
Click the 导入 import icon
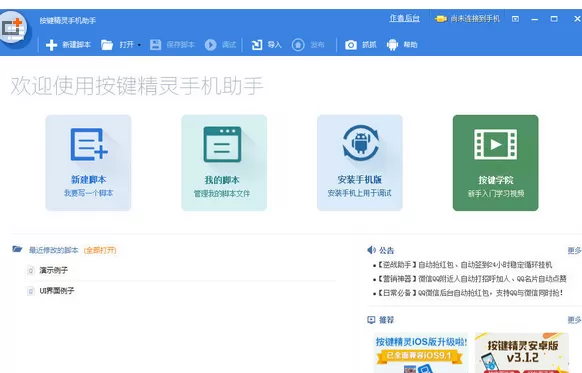(257, 45)
